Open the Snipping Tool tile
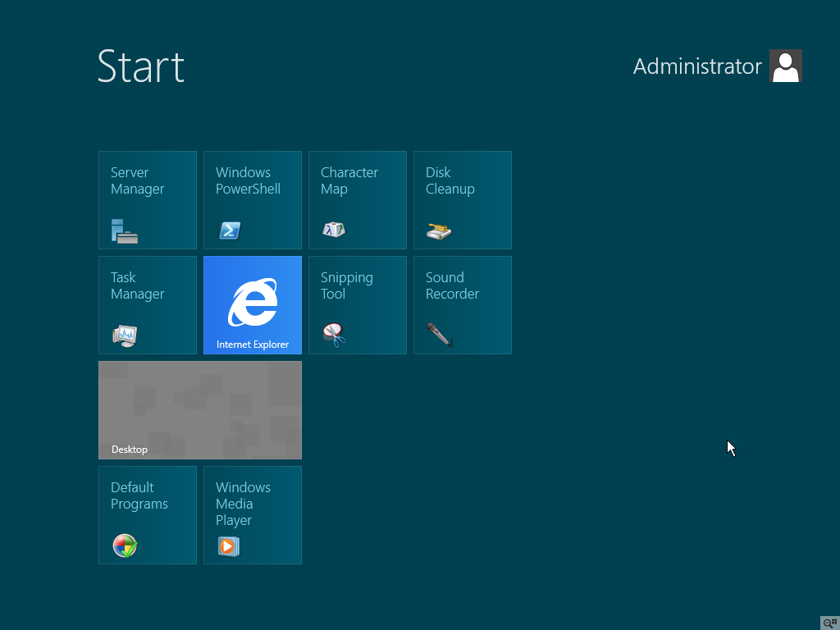 pyautogui.click(x=358, y=305)
